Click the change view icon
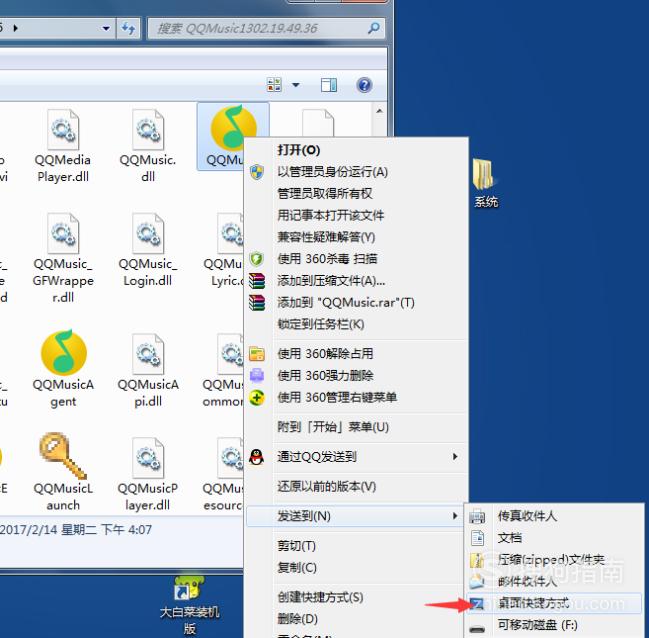This screenshot has width=649, height=638. pos(274,85)
